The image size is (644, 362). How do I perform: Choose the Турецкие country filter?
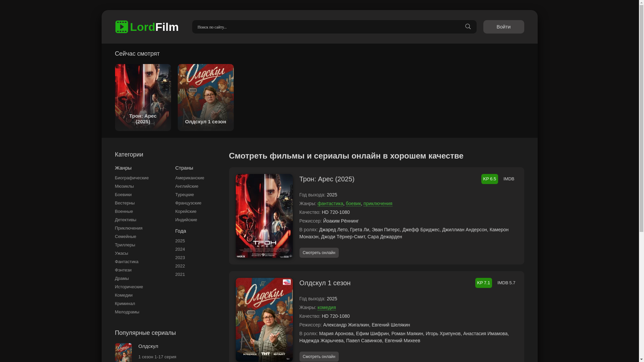184,195
